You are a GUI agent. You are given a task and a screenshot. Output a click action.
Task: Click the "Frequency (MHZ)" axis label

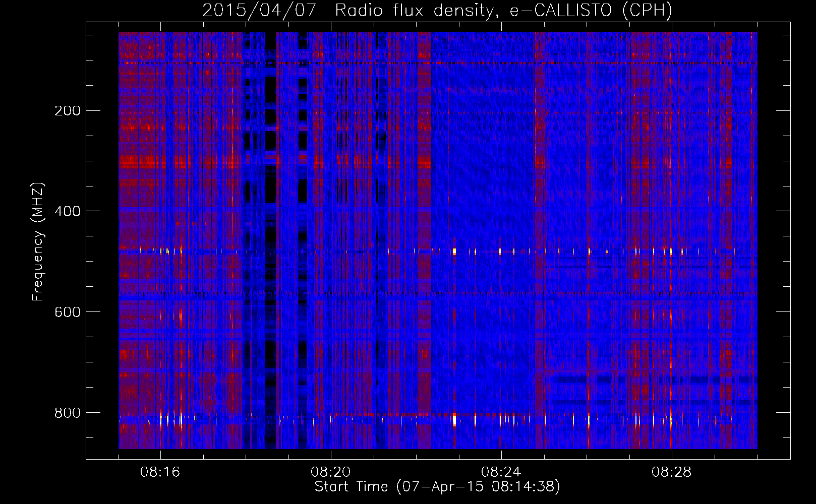tap(38, 242)
